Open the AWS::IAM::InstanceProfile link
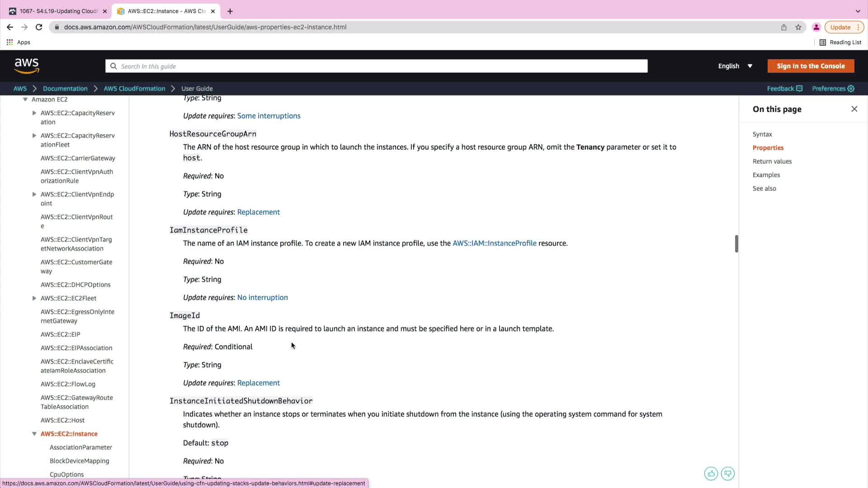 coord(494,243)
